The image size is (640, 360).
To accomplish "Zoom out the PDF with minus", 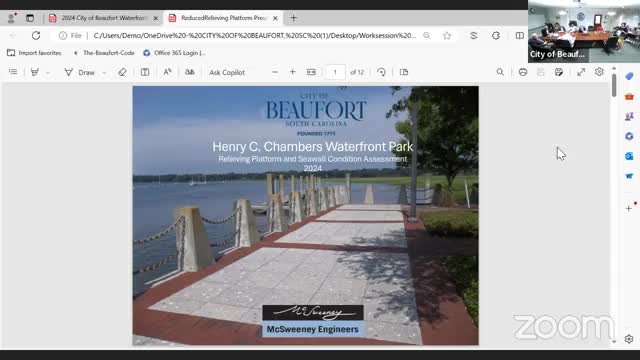I will 275,72.
